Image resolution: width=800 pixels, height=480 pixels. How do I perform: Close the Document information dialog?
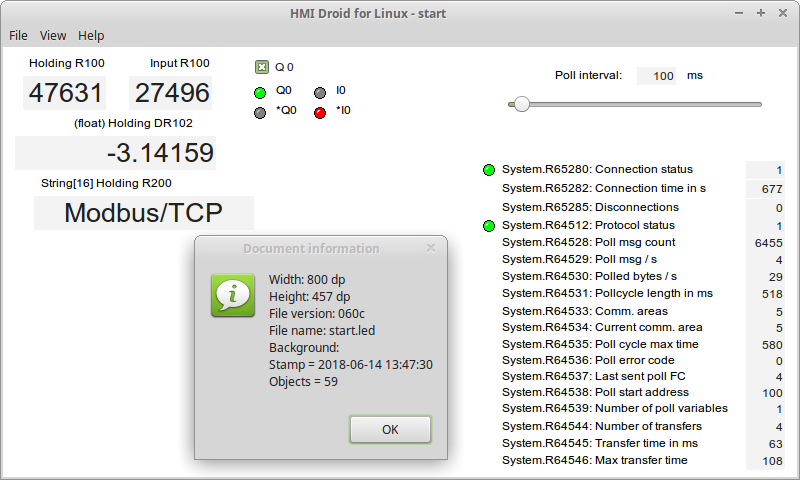click(431, 248)
